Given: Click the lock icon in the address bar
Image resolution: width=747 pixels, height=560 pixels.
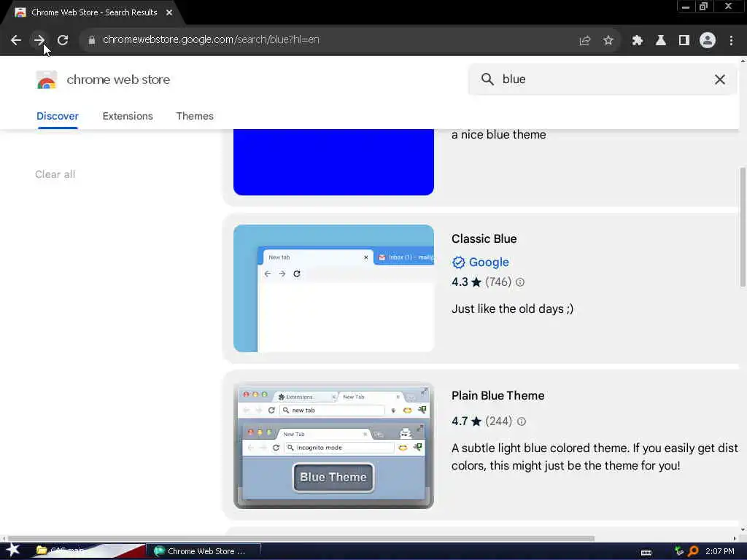Looking at the screenshot, I should [92, 40].
